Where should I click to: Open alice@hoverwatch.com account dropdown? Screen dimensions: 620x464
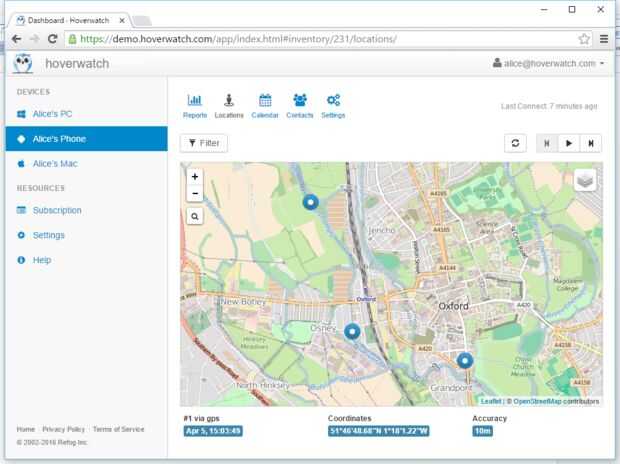pyautogui.click(x=548, y=63)
